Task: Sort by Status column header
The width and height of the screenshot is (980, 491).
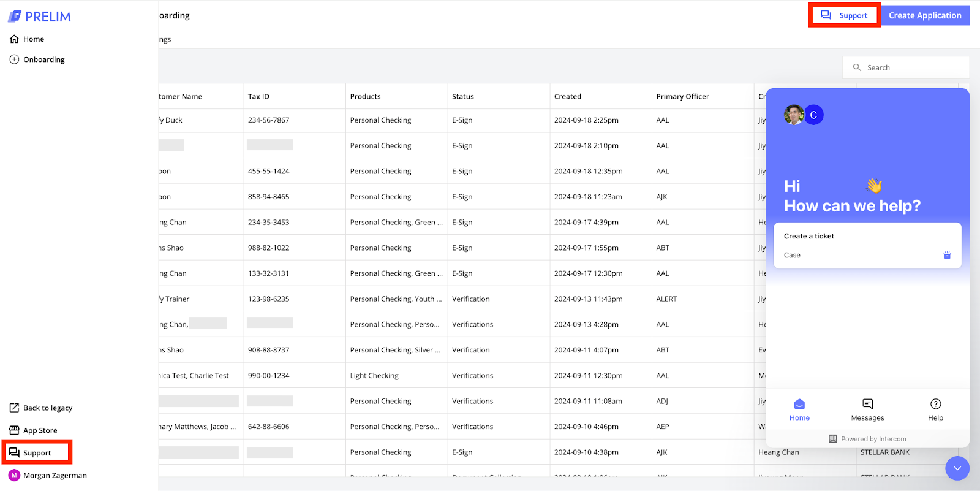Action: (x=463, y=97)
